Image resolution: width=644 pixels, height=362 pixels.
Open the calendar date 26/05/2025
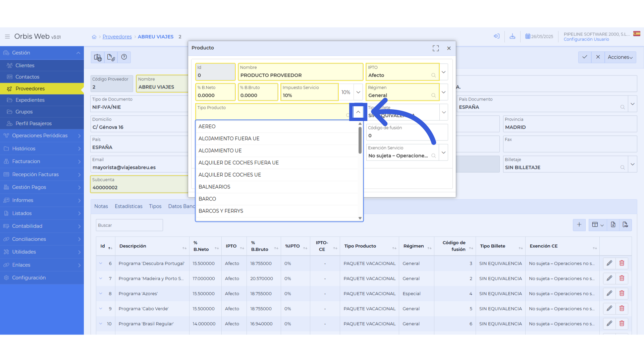[539, 37]
